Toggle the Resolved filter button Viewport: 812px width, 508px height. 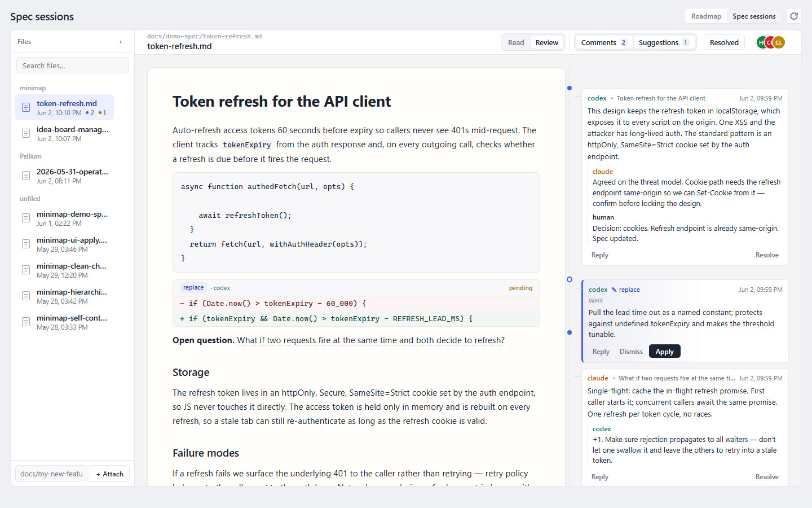724,42
